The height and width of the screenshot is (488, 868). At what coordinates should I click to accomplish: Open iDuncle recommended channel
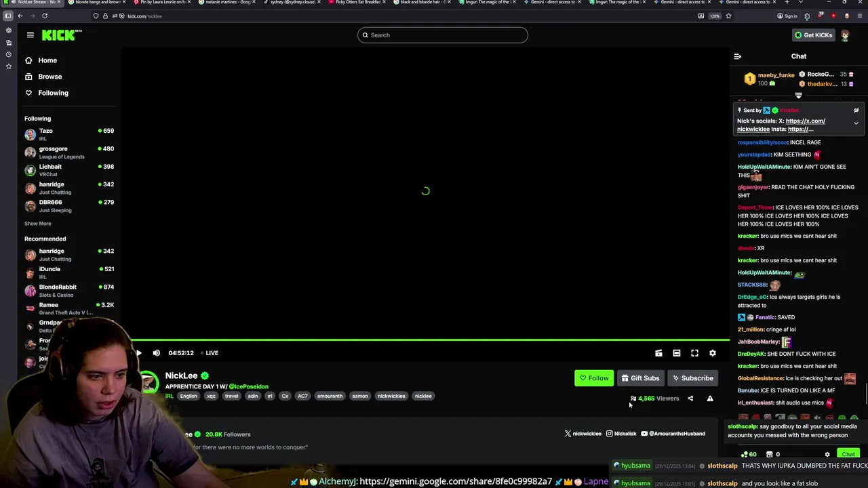69,272
